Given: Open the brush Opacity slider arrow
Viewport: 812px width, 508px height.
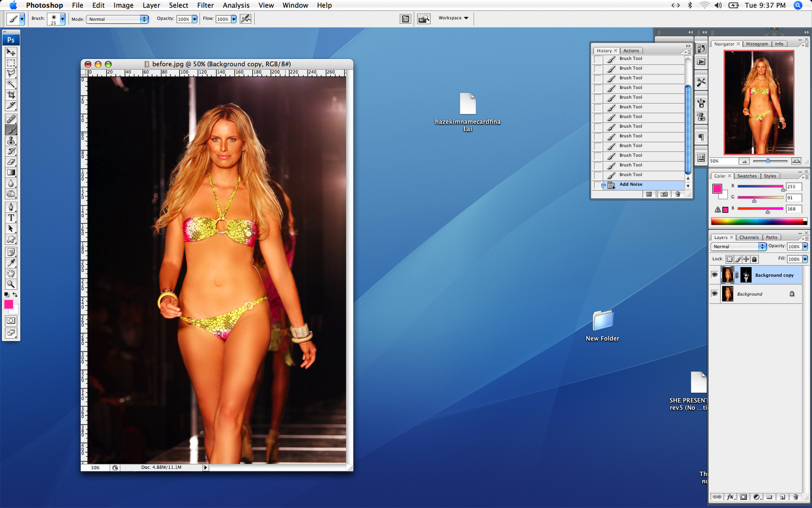Looking at the screenshot, I should pyautogui.click(x=194, y=19).
